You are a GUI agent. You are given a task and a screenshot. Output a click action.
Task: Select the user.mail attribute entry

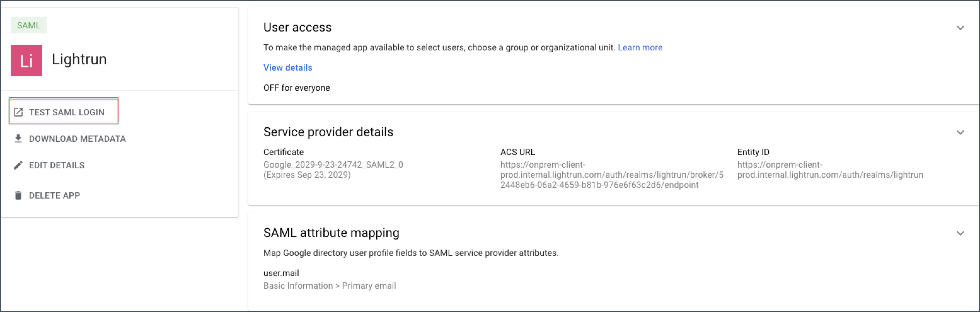tap(281, 273)
